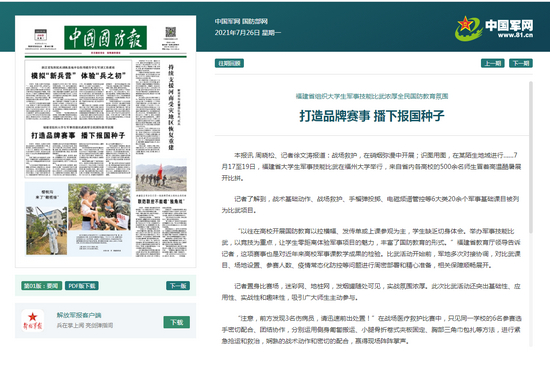Go to next page 下一版
Image resolution: width=550 pixels, height=376 pixels.
tap(178, 286)
